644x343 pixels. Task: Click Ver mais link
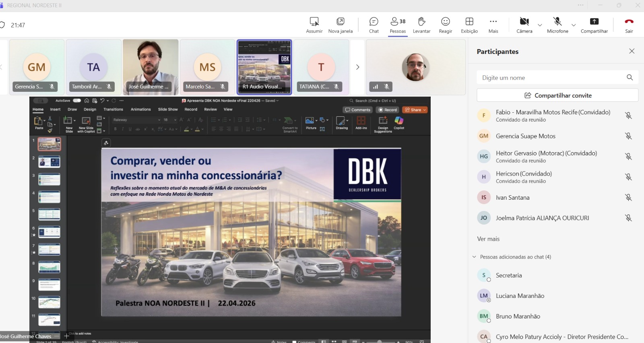click(488, 239)
